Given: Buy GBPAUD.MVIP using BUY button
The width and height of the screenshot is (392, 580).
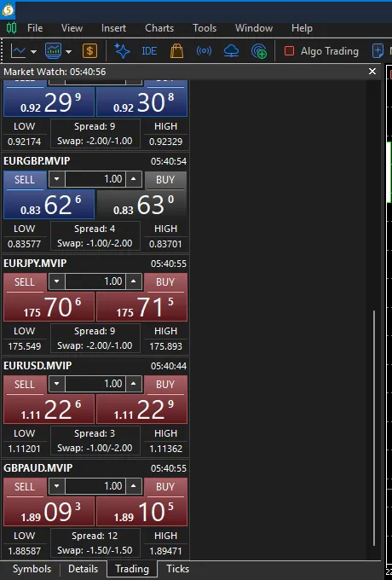Looking at the screenshot, I should click(x=165, y=487).
